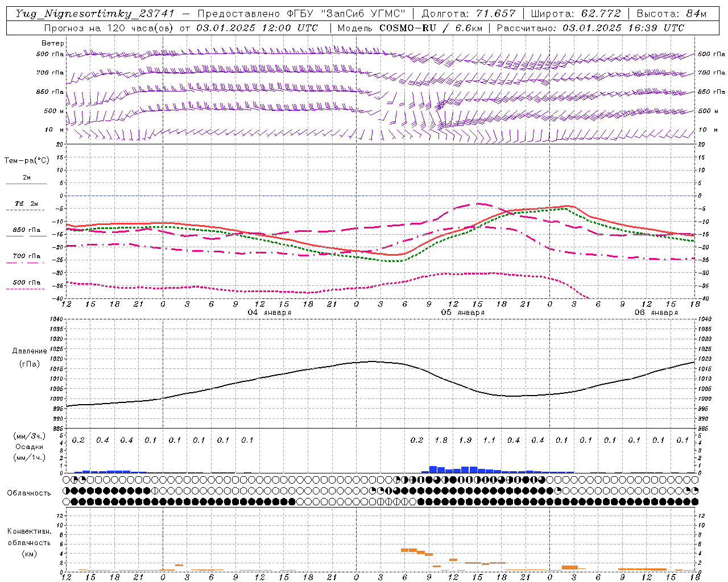Click the Рассчитано: 03.01.2025 16:39 UTC timestamp
Screen dimensions: 728x582
(x=590, y=28)
